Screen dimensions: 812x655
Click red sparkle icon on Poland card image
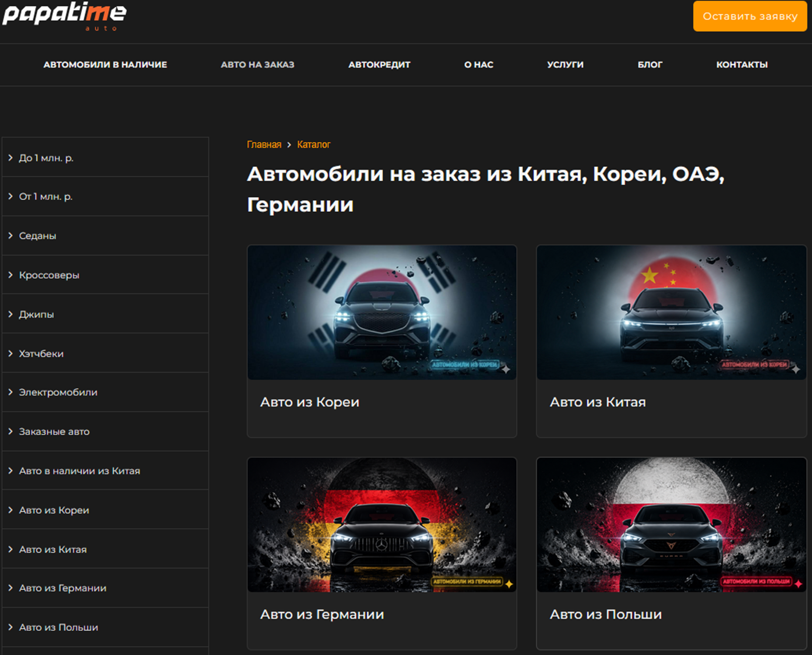tap(798, 584)
